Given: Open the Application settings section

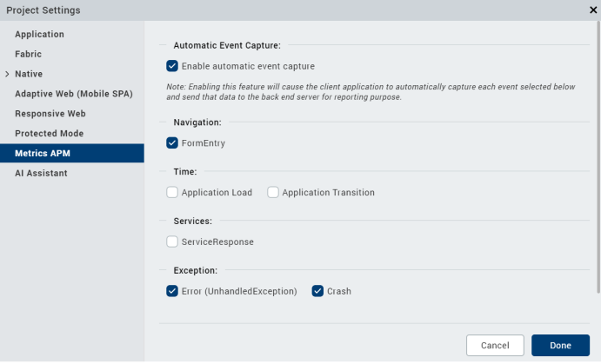Looking at the screenshot, I should pyautogui.click(x=39, y=34).
